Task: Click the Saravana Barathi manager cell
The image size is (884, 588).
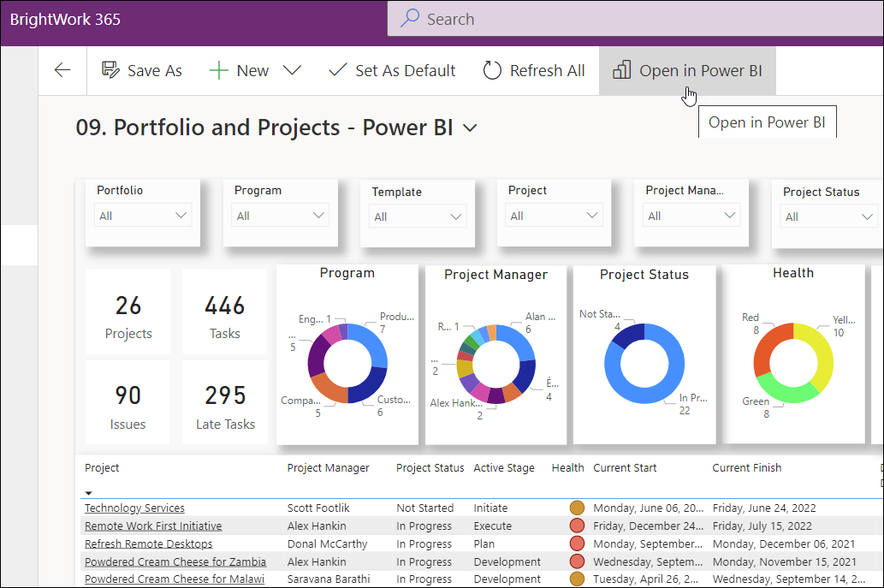Action: [329, 579]
